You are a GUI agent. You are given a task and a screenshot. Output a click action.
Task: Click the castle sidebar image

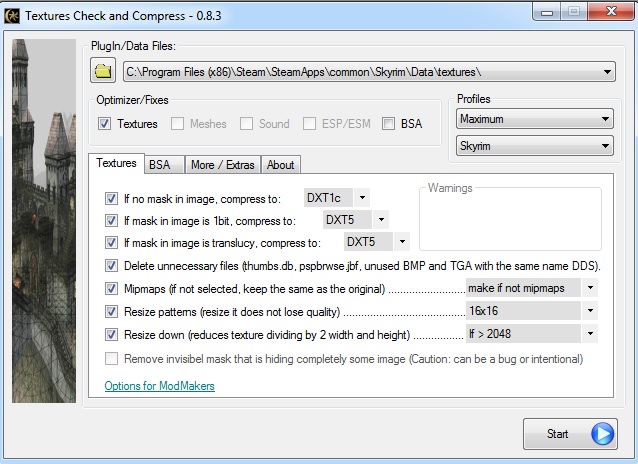(43, 220)
